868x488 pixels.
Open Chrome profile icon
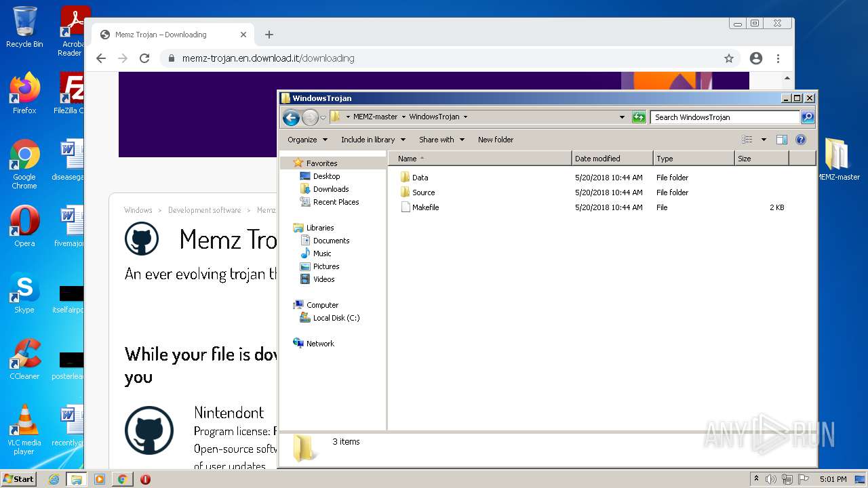(756, 58)
